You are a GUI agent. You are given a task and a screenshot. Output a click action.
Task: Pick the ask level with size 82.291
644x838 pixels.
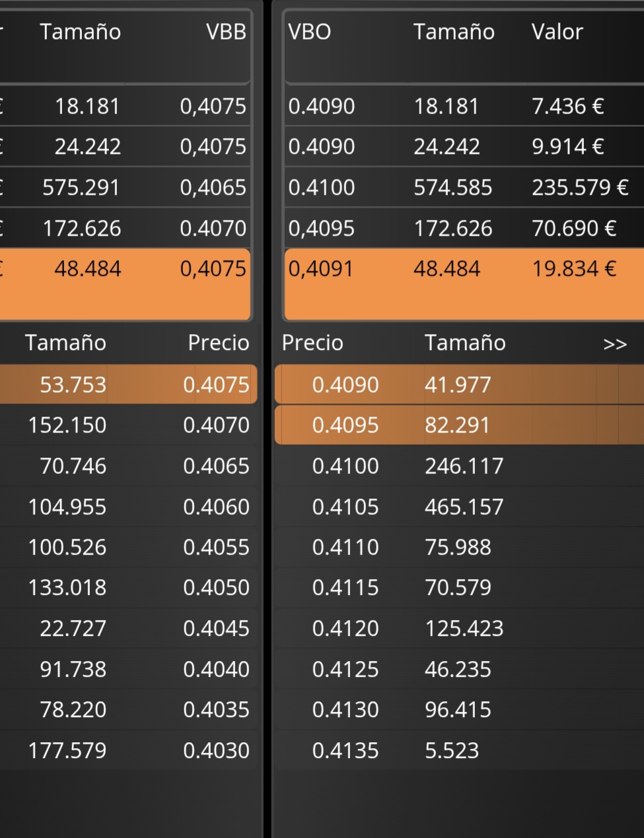pos(457,425)
